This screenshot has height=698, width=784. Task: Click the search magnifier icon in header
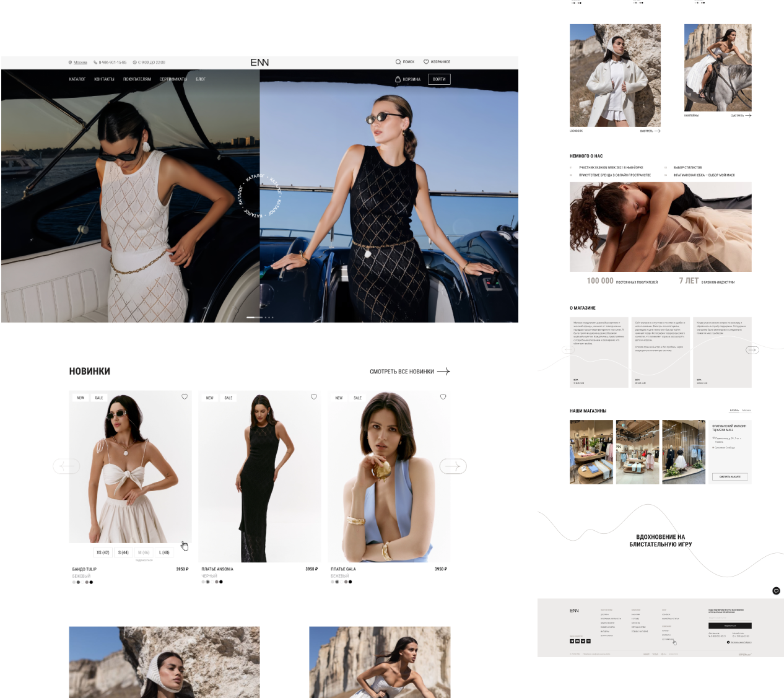tap(398, 62)
